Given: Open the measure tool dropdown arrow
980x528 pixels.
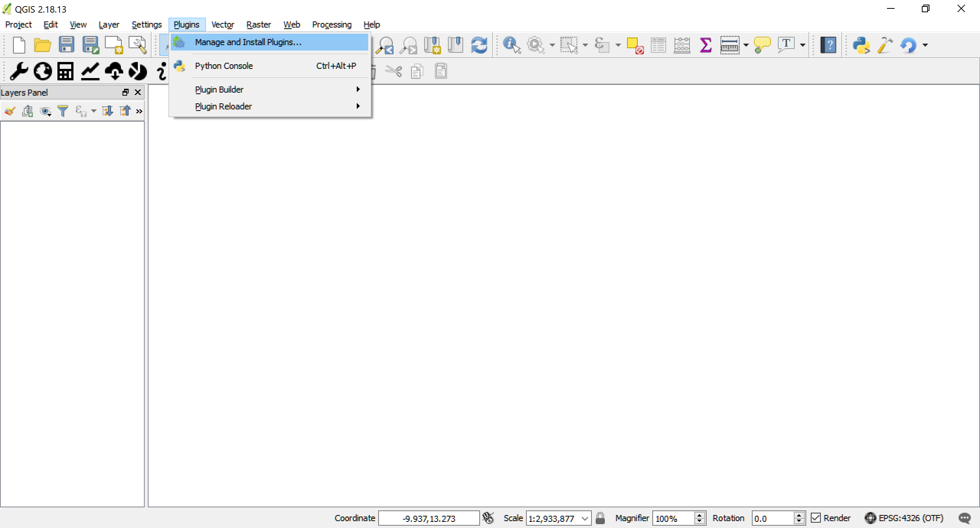Looking at the screenshot, I should click(x=744, y=45).
